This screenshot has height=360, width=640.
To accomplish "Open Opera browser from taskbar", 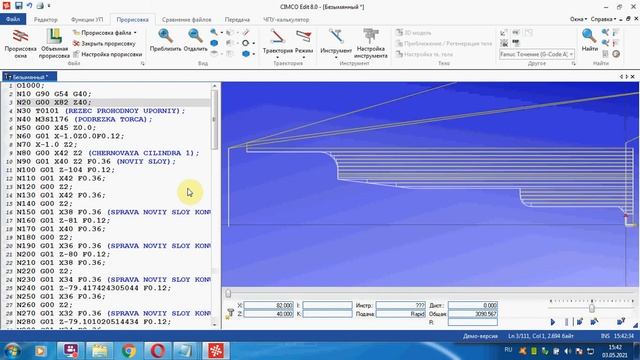I will (x=158, y=351).
